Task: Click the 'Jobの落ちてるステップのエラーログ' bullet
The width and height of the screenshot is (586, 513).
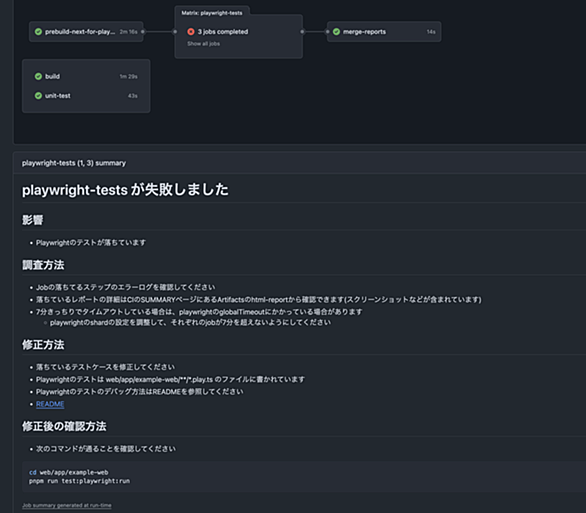Action: [126, 287]
